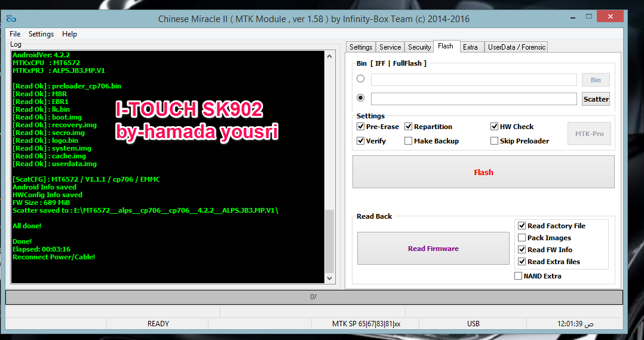Switch to the Settings tab
This screenshot has height=340, width=644.
[361, 47]
